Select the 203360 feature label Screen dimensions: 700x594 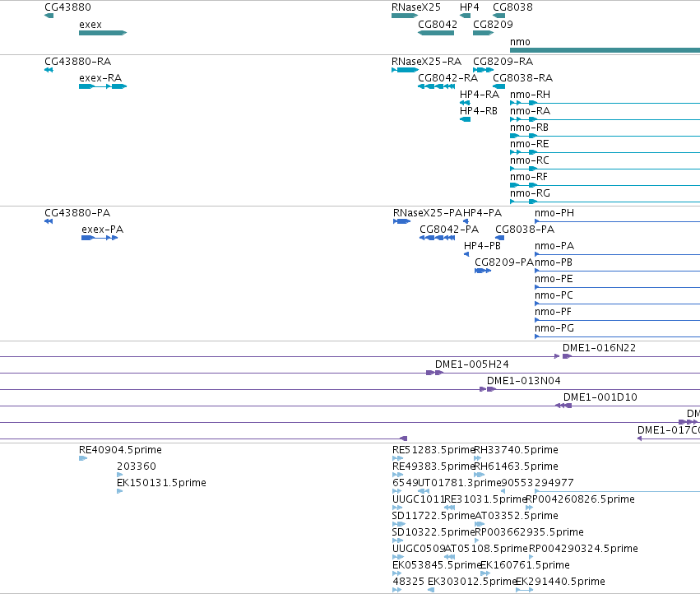(x=137, y=466)
